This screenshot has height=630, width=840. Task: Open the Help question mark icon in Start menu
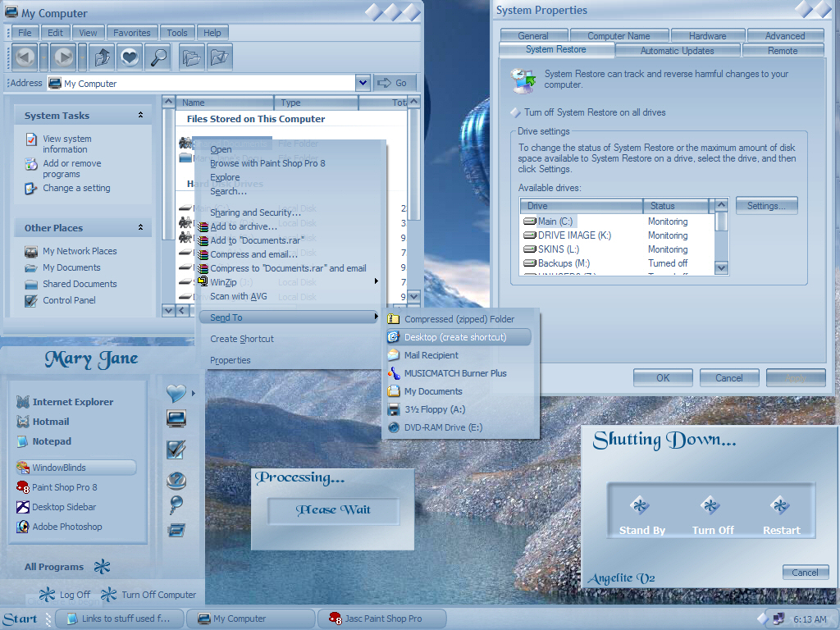pos(176,481)
